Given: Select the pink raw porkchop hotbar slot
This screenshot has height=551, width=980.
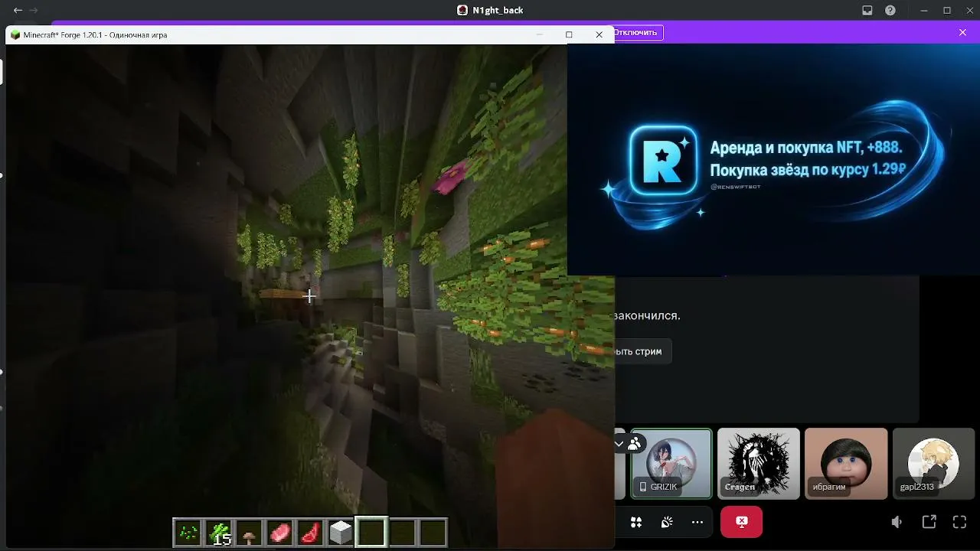Looking at the screenshot, I should tap(279, 532).
